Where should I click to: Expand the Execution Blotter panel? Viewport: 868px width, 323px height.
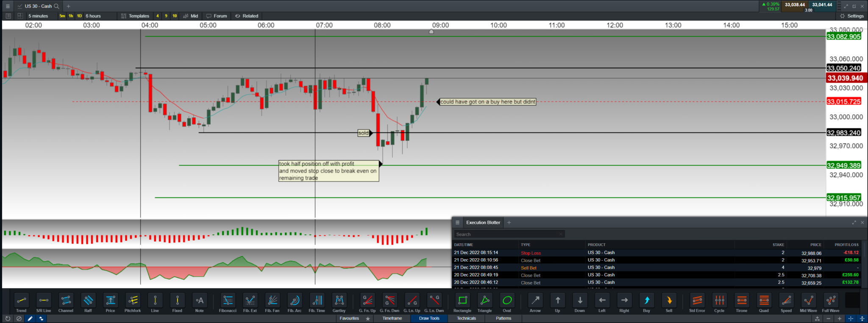[854, 223]
